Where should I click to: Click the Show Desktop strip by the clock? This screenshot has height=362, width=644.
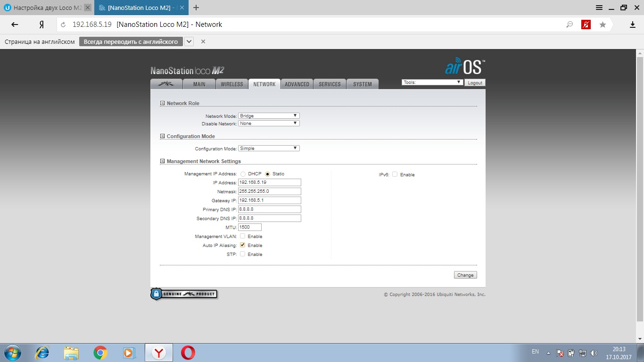[641, 353]
